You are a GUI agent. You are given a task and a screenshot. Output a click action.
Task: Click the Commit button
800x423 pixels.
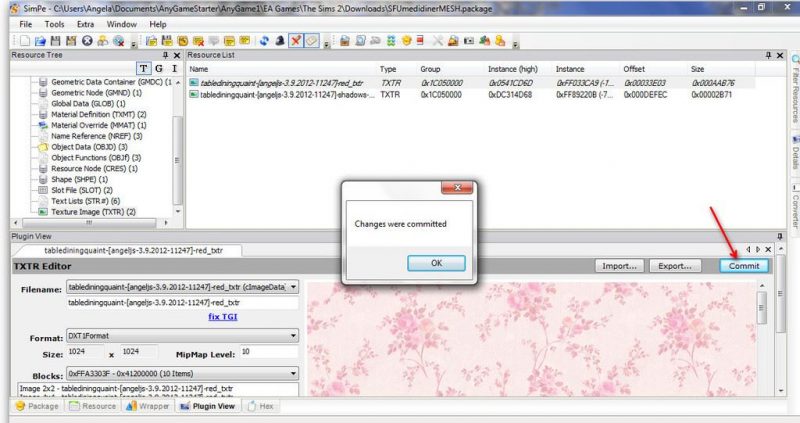743,266
